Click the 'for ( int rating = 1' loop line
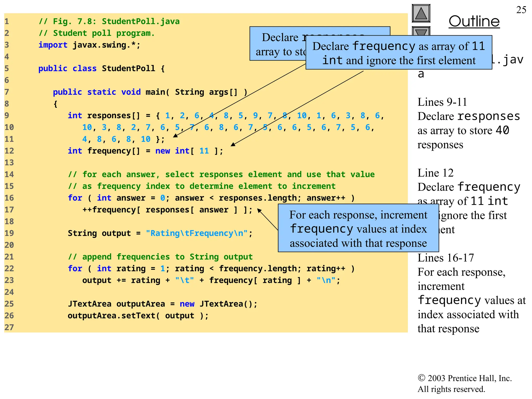 coord(211,269)
